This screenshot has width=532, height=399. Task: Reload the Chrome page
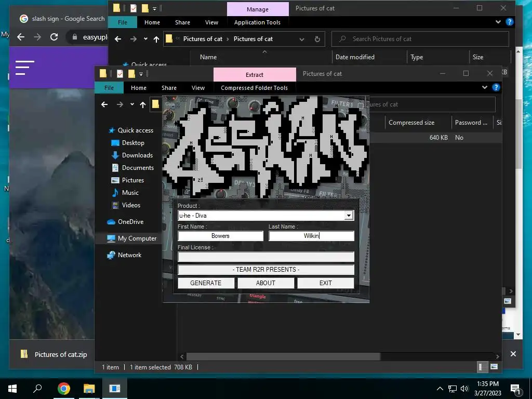54,37
